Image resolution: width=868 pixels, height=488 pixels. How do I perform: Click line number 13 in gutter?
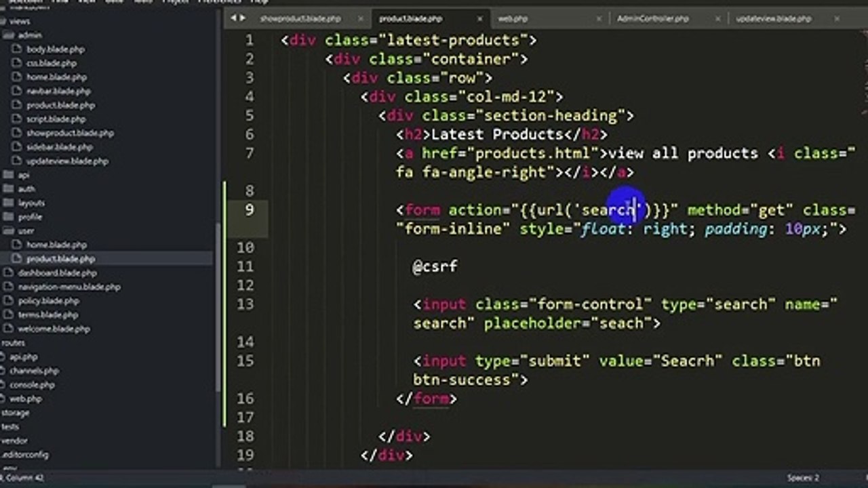[245, 304]
